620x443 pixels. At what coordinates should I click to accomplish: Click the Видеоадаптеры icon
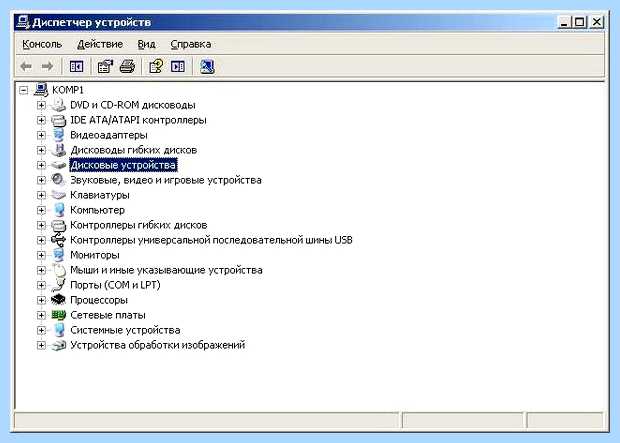(59, 135)
